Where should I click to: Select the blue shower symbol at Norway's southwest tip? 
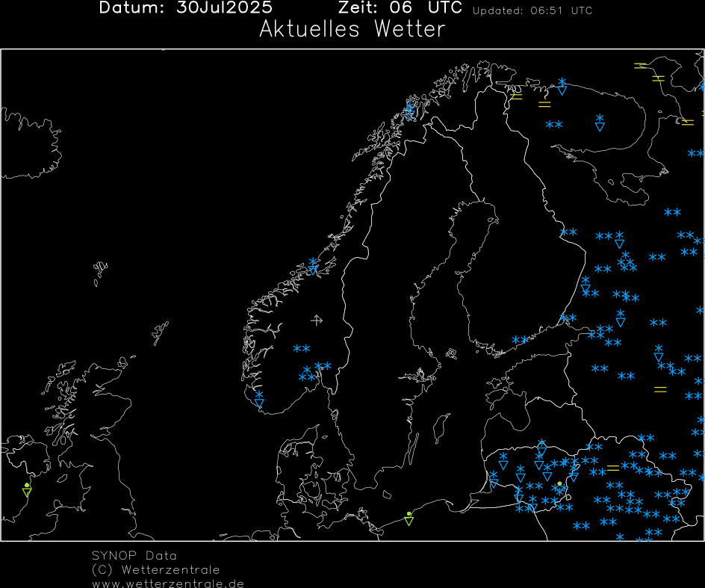click(259, 399)
